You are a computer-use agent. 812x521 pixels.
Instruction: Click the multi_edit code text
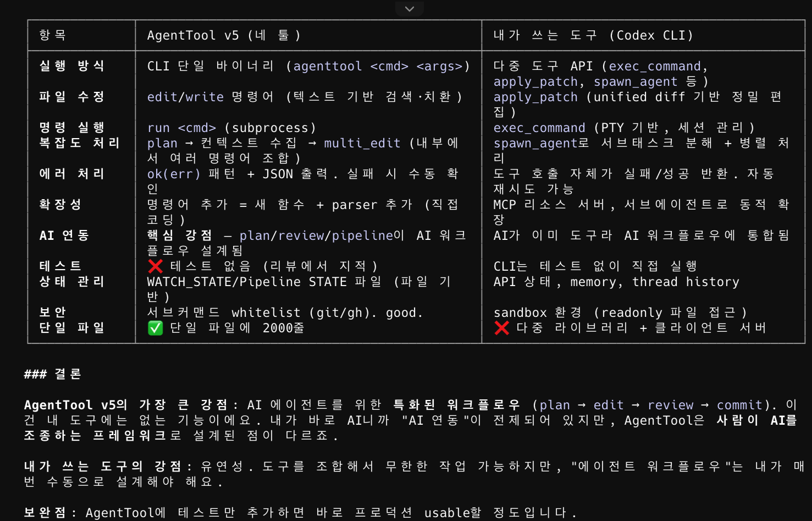pos(362,143)
